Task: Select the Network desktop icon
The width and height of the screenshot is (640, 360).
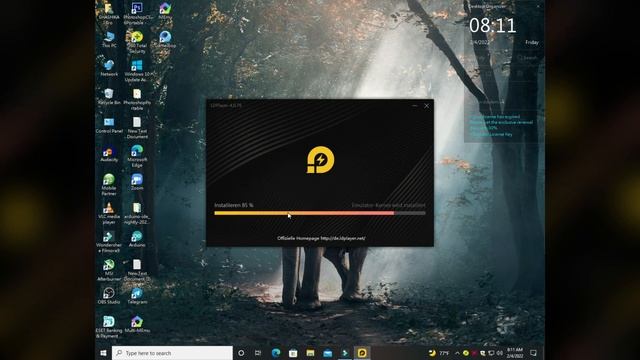Action: tap(109, 68)
